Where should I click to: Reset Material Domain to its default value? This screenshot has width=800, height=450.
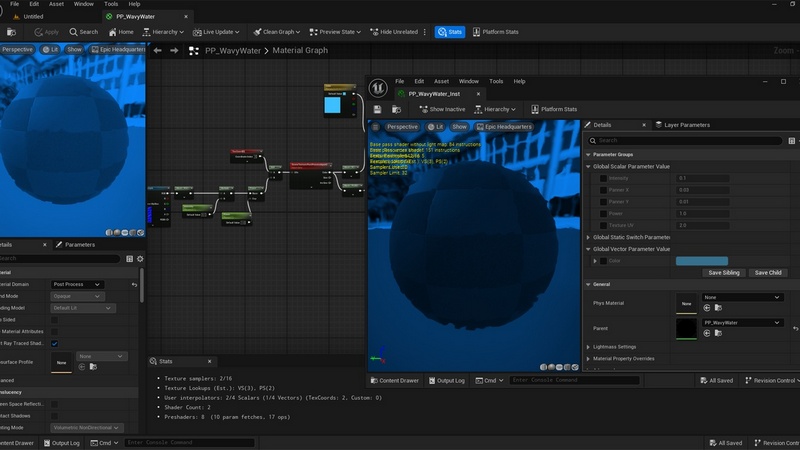134,284
